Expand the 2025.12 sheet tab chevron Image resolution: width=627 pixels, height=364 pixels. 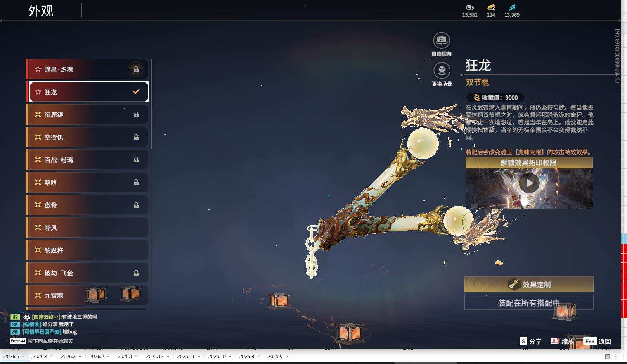168,357
